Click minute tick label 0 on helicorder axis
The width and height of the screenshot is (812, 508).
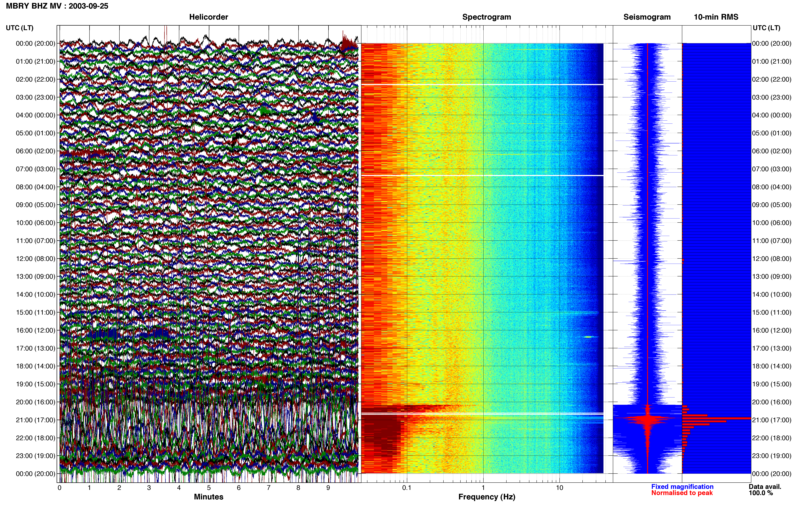coord(59,488)
